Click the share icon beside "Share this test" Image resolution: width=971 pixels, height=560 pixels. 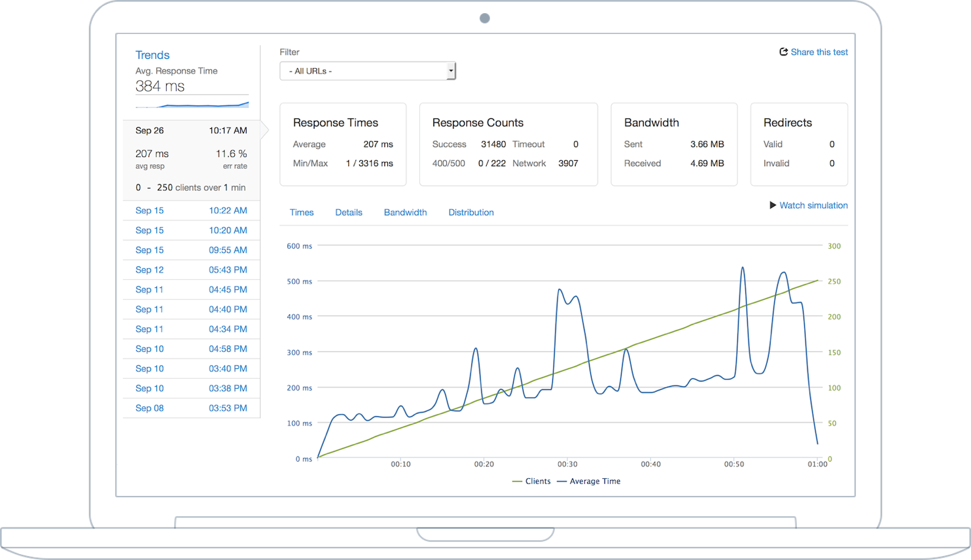(783, 52)
